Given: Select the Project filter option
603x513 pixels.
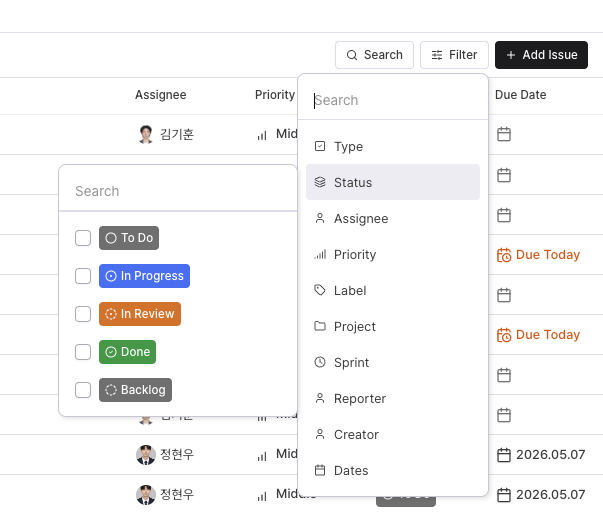Looking at the screenshot, I should click(x=393, y=326).
